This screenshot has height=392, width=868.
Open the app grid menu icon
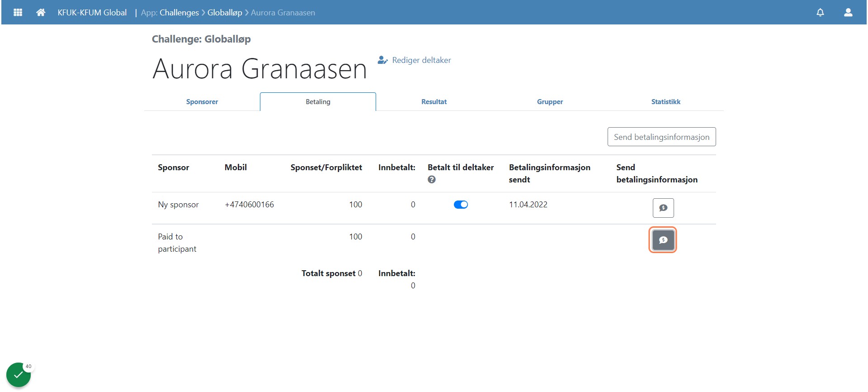point(18,12)
